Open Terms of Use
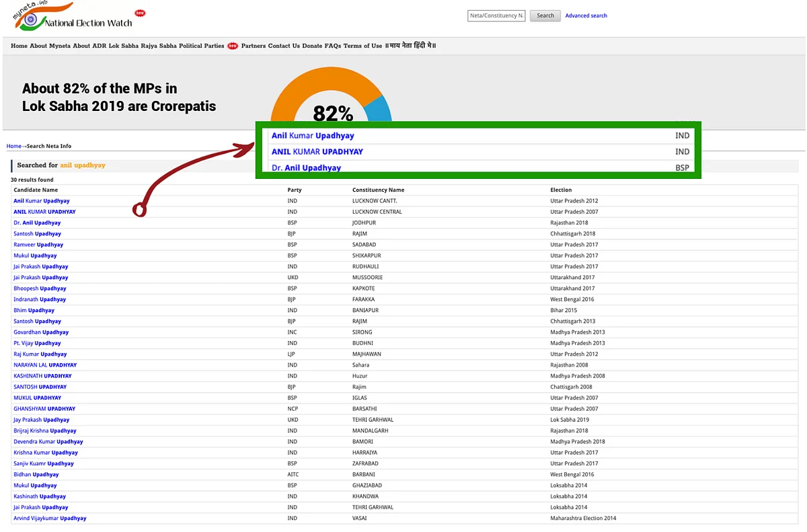807x532 pixels. click(362, 46)
